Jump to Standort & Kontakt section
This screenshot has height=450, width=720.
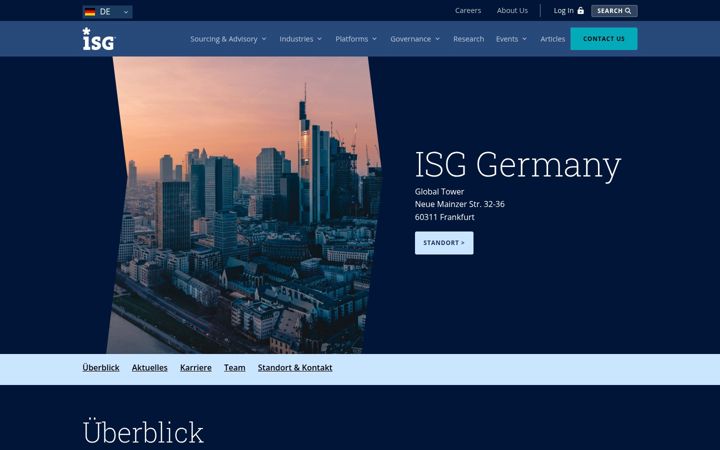pyautogui.click(x=295, y=368)
